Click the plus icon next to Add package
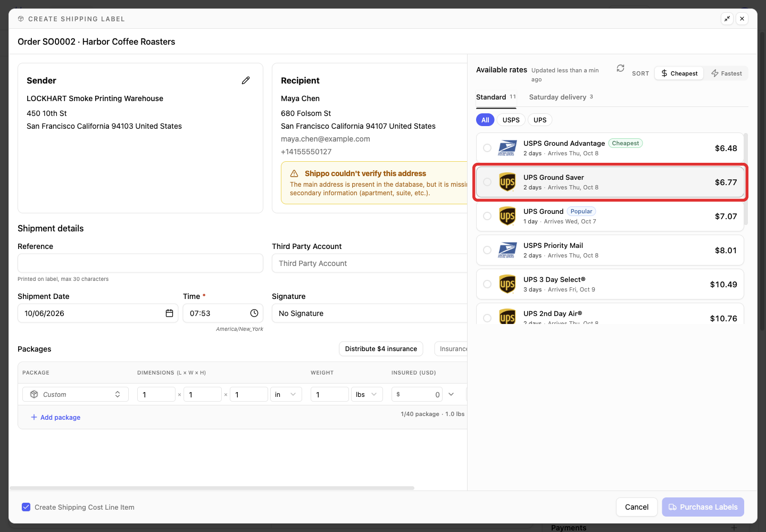This screenshot has height=532, width=766. [x=34, y=417]
